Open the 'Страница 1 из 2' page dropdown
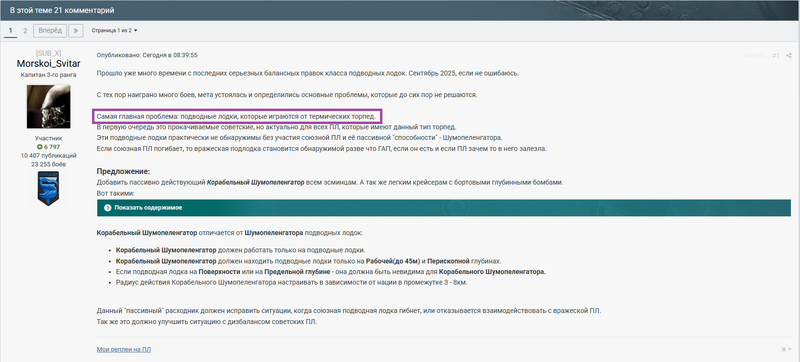Image resolution: width=800 pixels, height=362 pixels. pyautogui.click(x=114, y=31)
